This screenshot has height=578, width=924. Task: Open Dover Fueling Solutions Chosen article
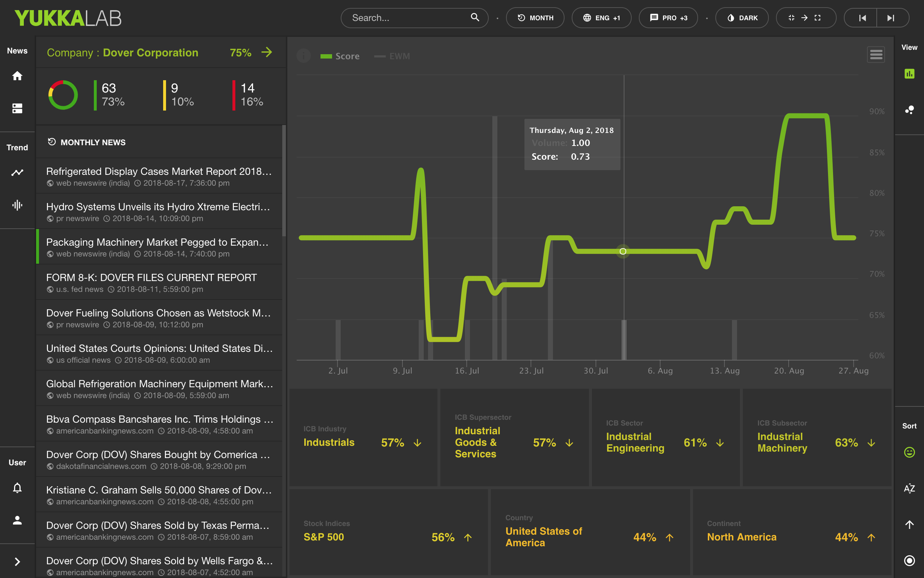pos(159,318)
